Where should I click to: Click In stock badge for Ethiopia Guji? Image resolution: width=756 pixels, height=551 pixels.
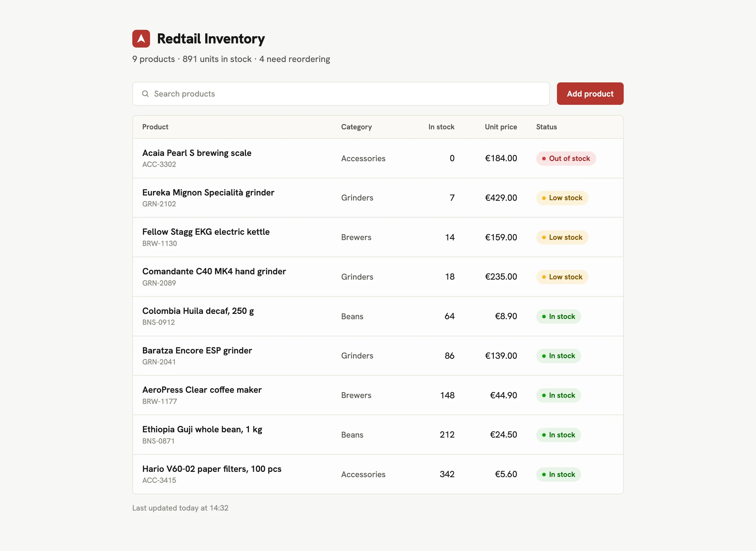[x=558, y=435]
